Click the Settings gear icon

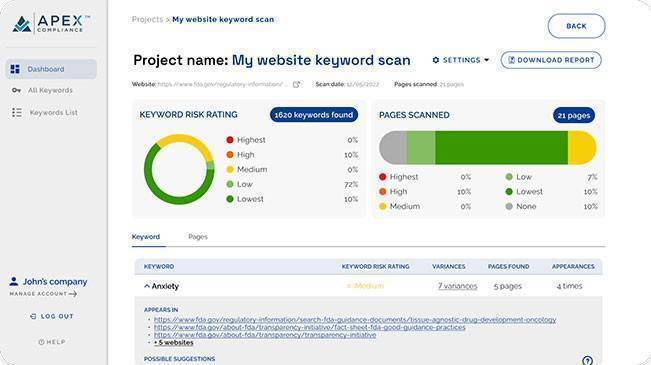pyautogui.click(x=436, y=60)
